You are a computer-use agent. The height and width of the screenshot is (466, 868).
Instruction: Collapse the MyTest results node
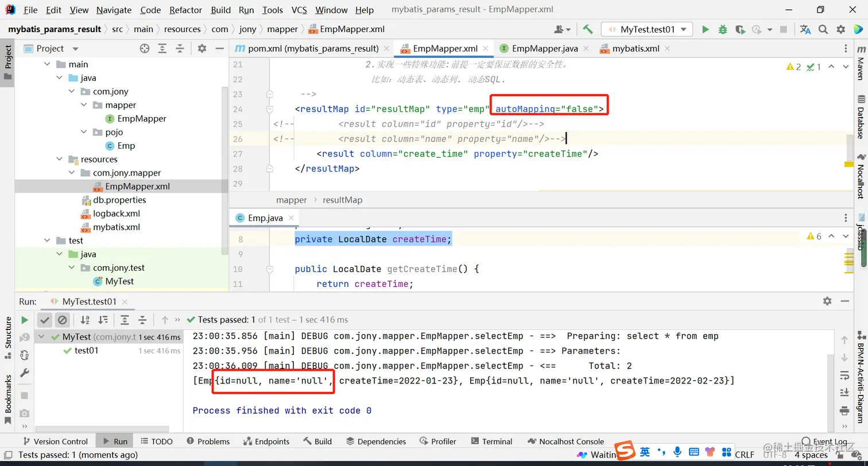[x=42, y=337]
